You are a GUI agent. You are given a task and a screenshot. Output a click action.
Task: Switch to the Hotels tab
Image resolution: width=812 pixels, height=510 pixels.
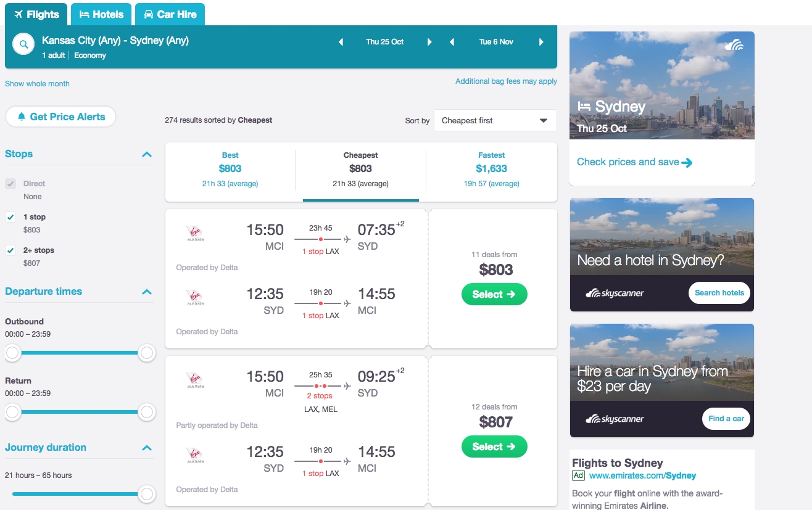click(x=101, y=14)
